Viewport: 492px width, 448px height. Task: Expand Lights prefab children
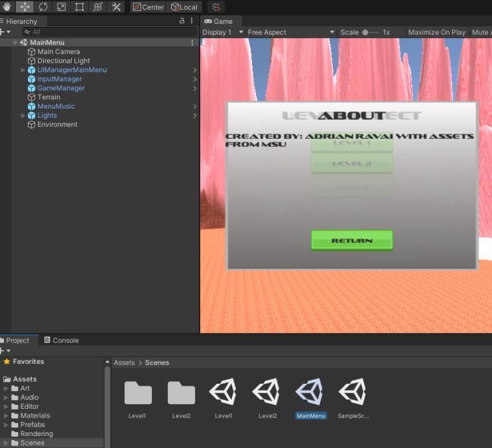[x=23, y=115]
